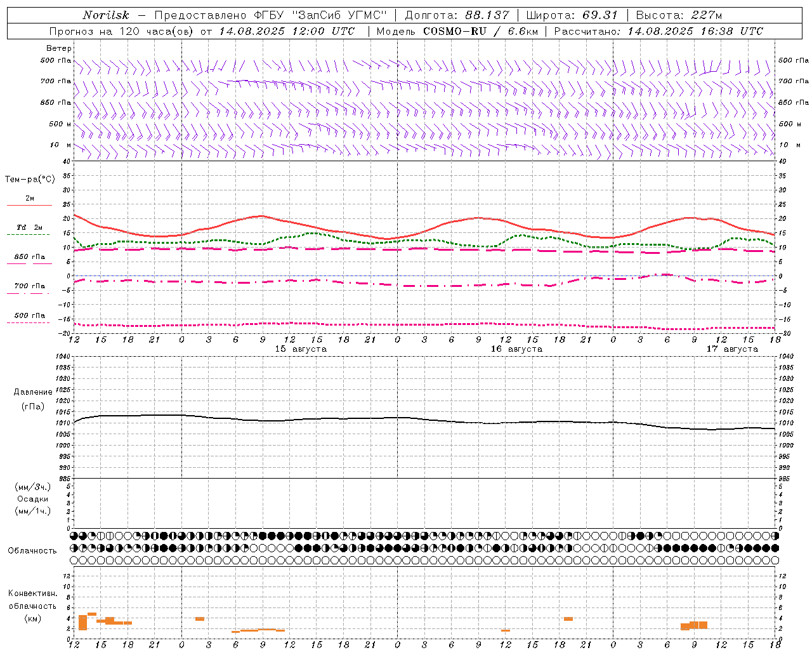
Task: Click the 850 гПа temperature legend swatch
Action: (x=29, y=263)
